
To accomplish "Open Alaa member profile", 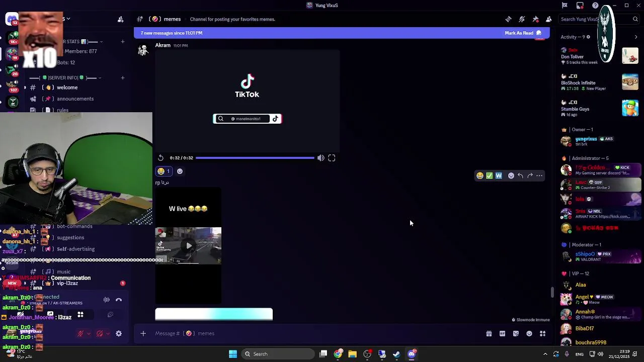I will [x=600, y=285].
